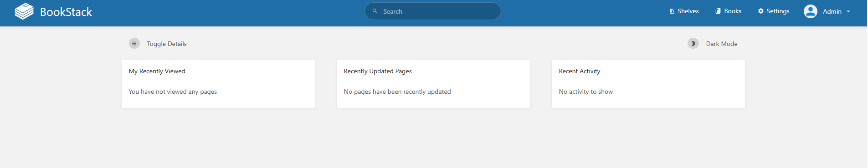868x168 pixels.
Task: Click the Dark Mode moon icon
Action: pyautogui.click(x=693, y=43)
